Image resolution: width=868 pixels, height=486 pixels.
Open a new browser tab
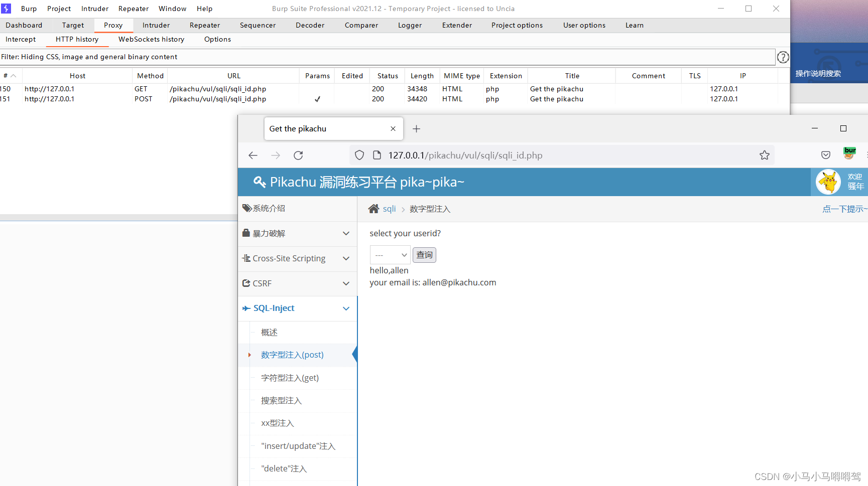[x=416, y=129]
